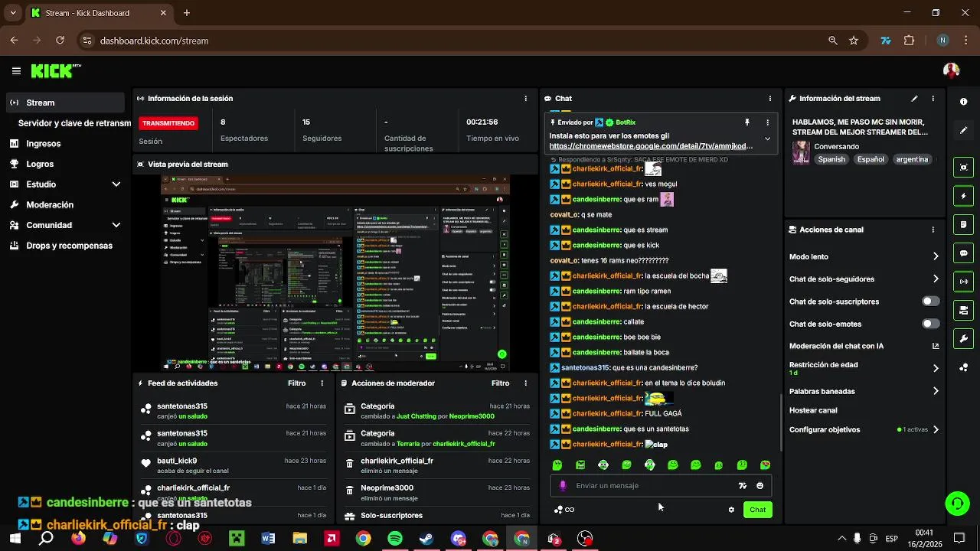Open the Acciones de moderador Filtro

[x=500, y=383]
